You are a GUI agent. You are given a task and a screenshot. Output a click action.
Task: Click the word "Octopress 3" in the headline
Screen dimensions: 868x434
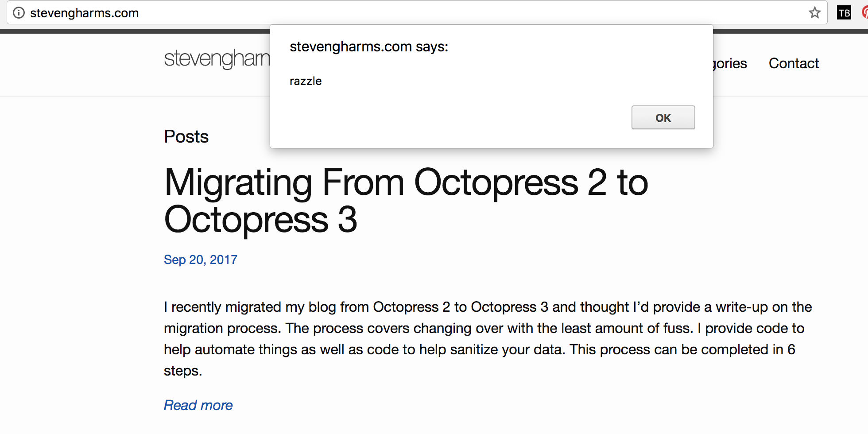260,220
